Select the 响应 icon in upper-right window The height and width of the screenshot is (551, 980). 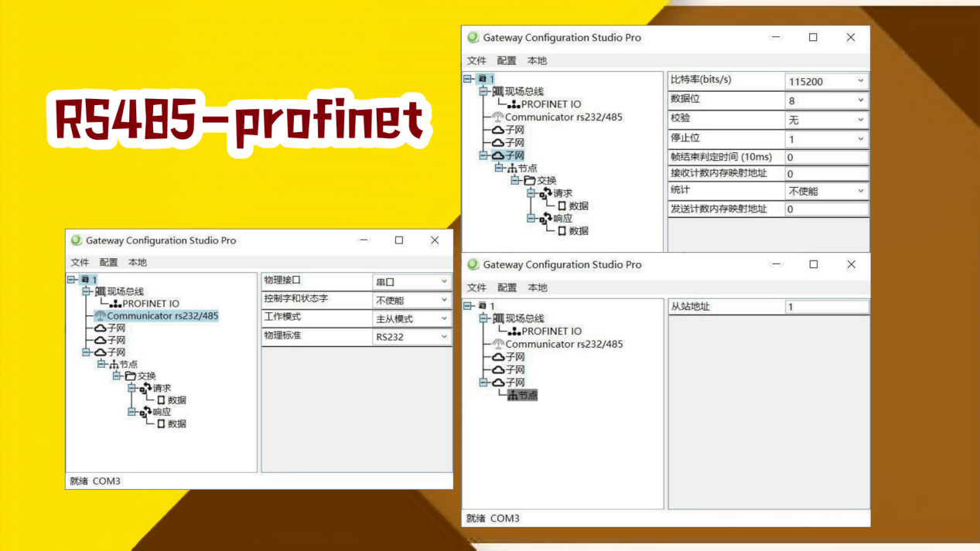tap(546, 218)
